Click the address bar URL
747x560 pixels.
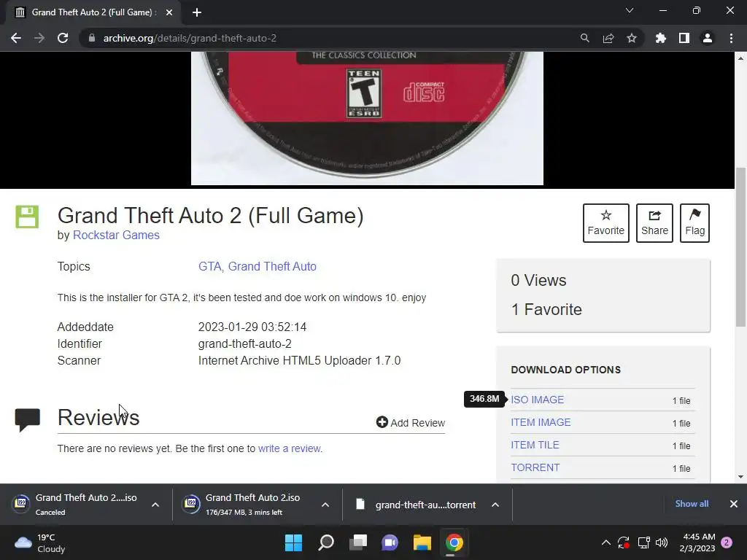pyautogui.click(x=190, y=38)
